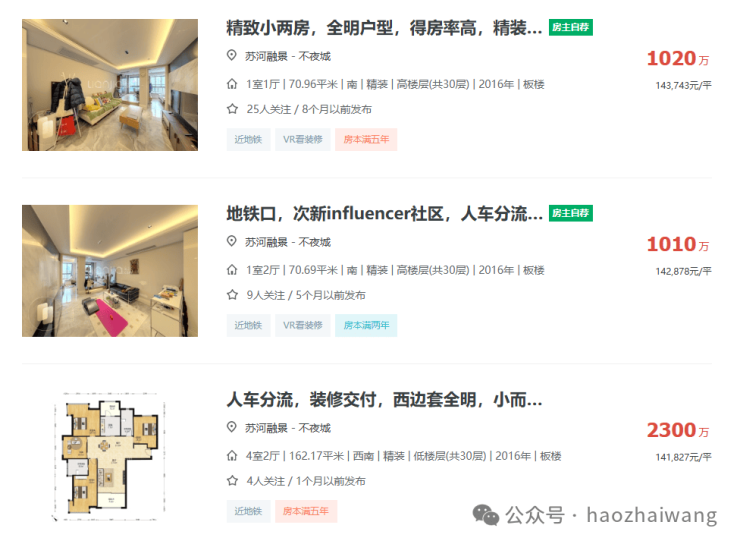
Task: Open listing titled 人车分流，装修交付
Action: tap(384, 400)
